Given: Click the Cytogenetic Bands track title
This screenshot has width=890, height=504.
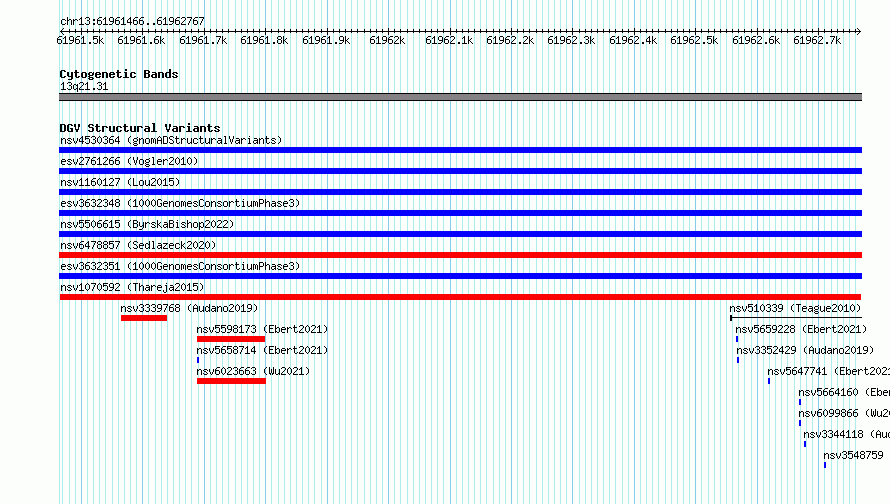Looking at the screenshot, I should [x=119, y=74].
